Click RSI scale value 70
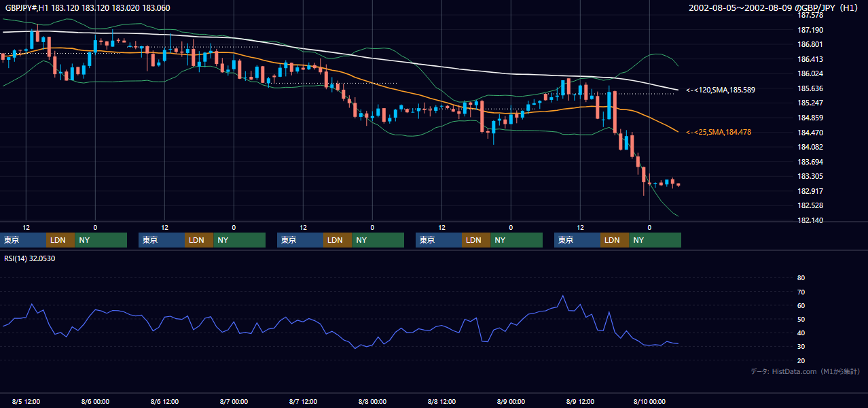This screenshot has height=408, width=868. pos(801,292)
